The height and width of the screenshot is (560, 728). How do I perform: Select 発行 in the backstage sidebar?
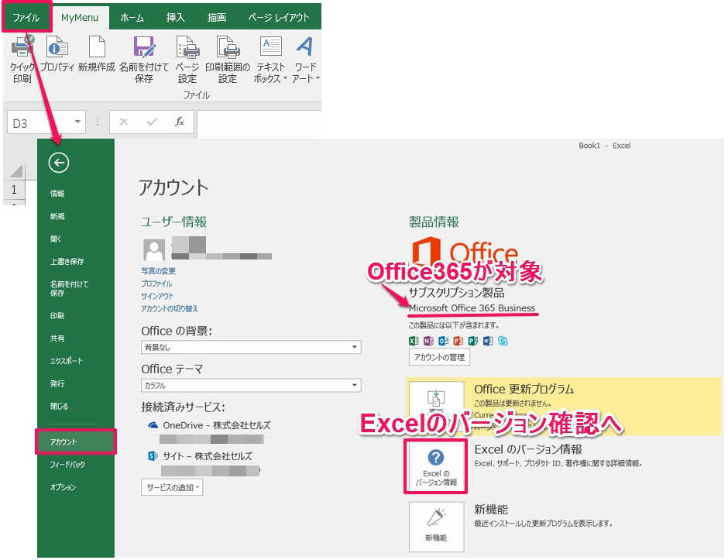[57, 383]
